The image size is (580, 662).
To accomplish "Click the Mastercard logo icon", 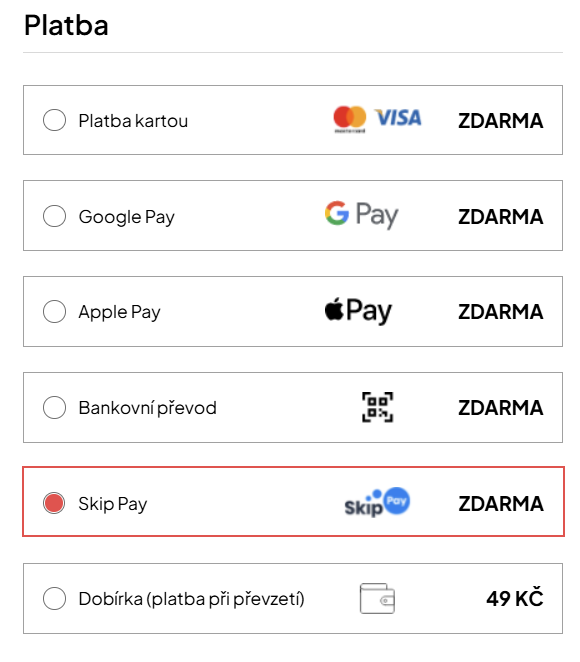I will 350,119.
